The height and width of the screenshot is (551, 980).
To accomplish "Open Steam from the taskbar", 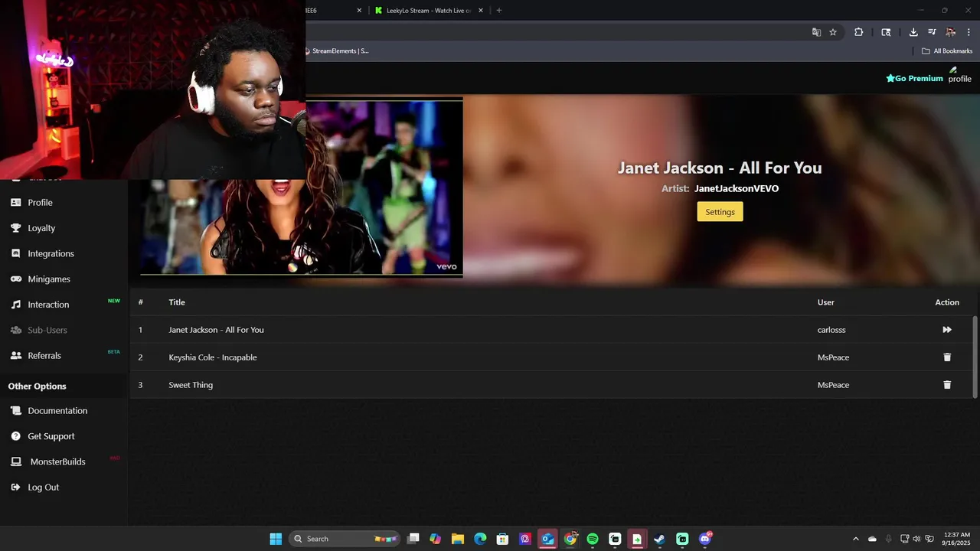I will click(659, 539).
